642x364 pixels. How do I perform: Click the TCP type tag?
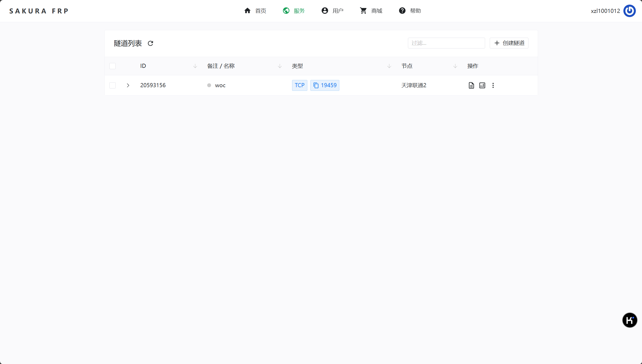click(x=300, y=85)
